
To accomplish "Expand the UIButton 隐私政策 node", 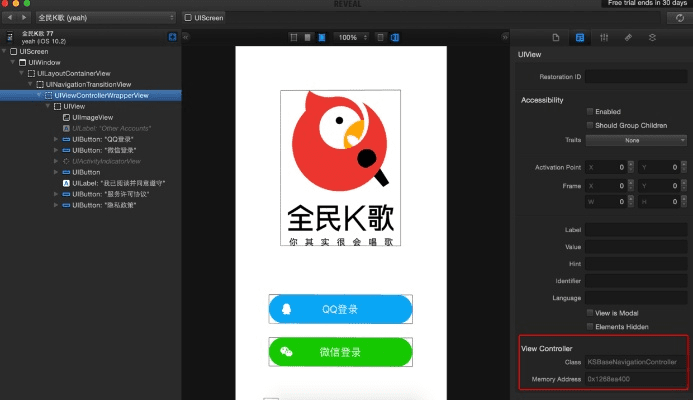I will pyautogui.click(x=56, y=205).
